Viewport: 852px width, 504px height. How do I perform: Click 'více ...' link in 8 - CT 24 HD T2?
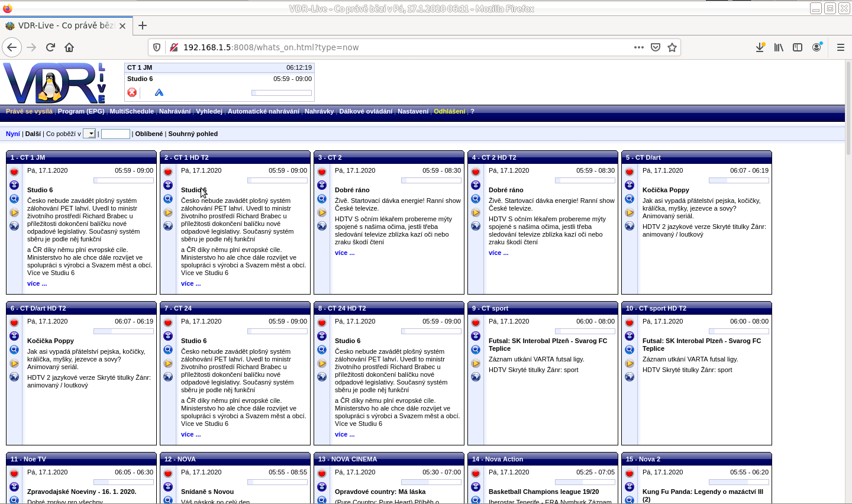(x=344, y=434)
